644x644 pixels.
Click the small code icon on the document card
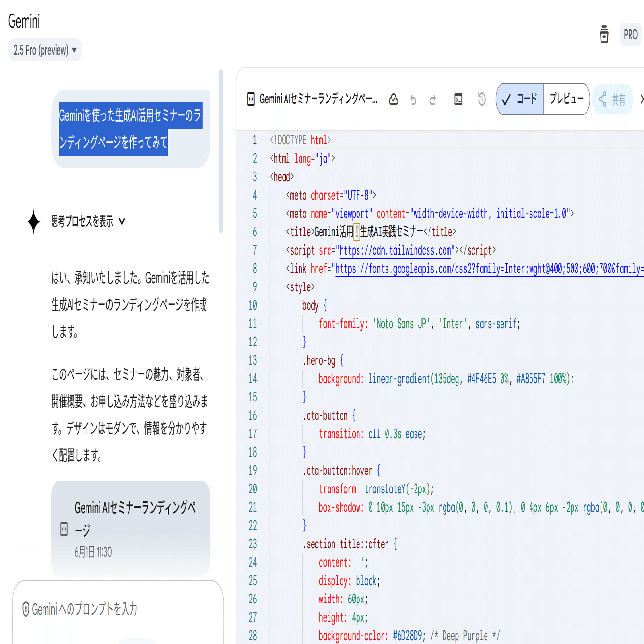65,529
